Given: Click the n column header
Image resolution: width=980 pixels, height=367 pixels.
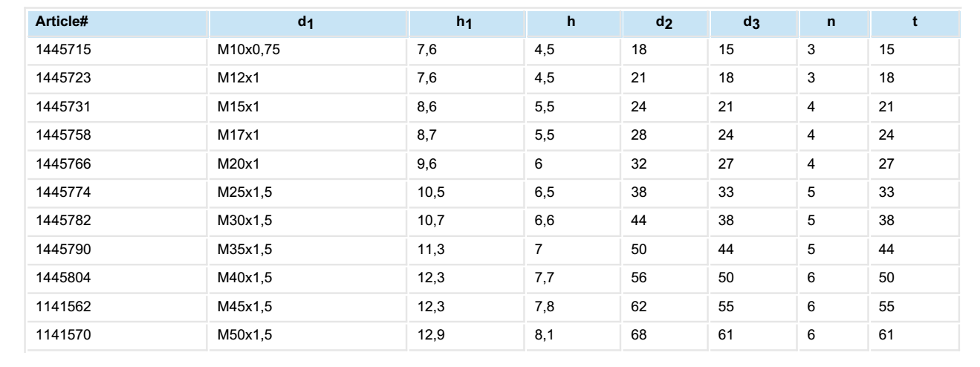Looking at the screenshot, I should pos(831,23).
